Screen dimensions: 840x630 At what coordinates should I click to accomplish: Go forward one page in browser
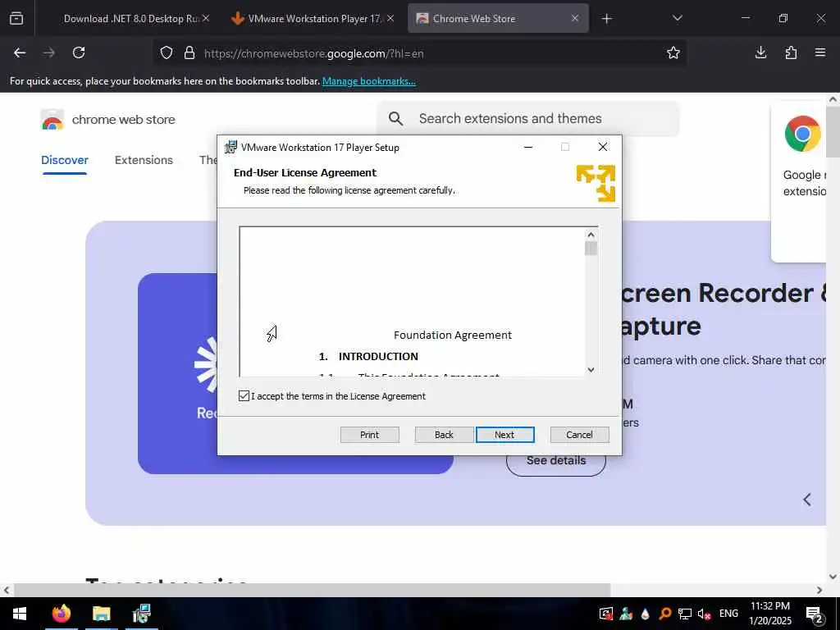pos(49,52)
